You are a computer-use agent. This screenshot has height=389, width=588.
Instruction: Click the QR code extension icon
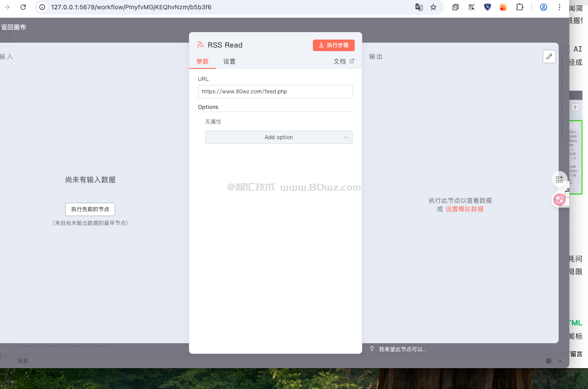pyautogui.click(x=472, y=7)
